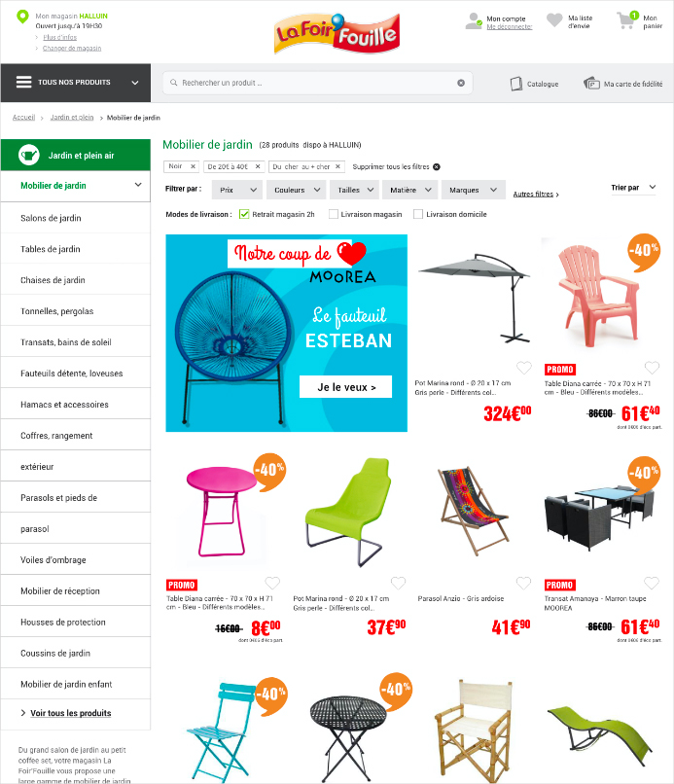
Task: Open the wishlist heart icon in header
Action: pyautogui.click(x=554, y=20)
